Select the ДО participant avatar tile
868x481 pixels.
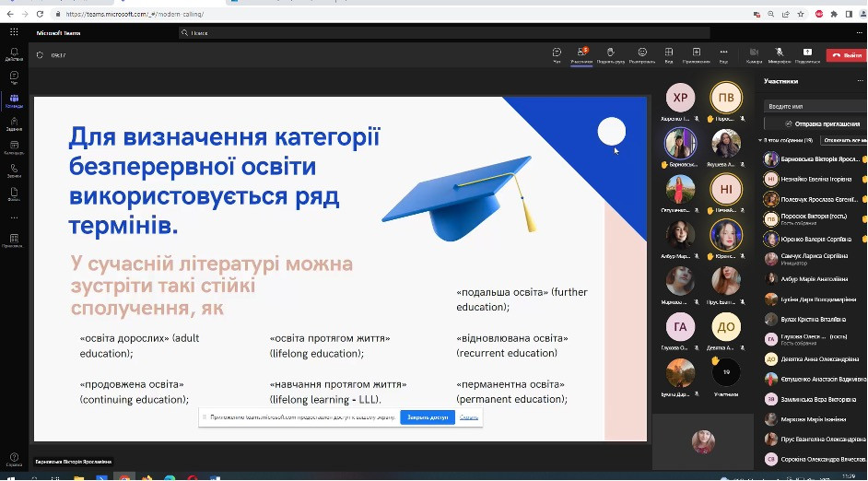tap(726, 326)
